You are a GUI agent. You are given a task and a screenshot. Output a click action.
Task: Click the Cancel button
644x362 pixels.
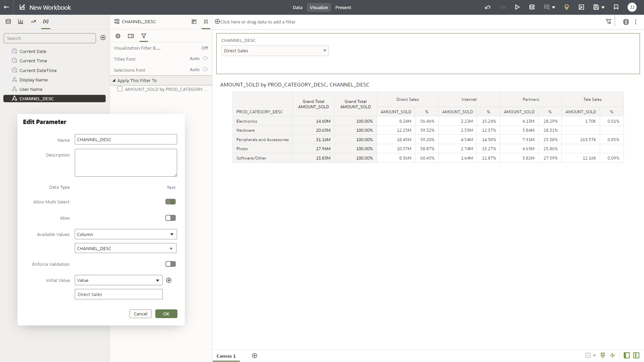140,314
